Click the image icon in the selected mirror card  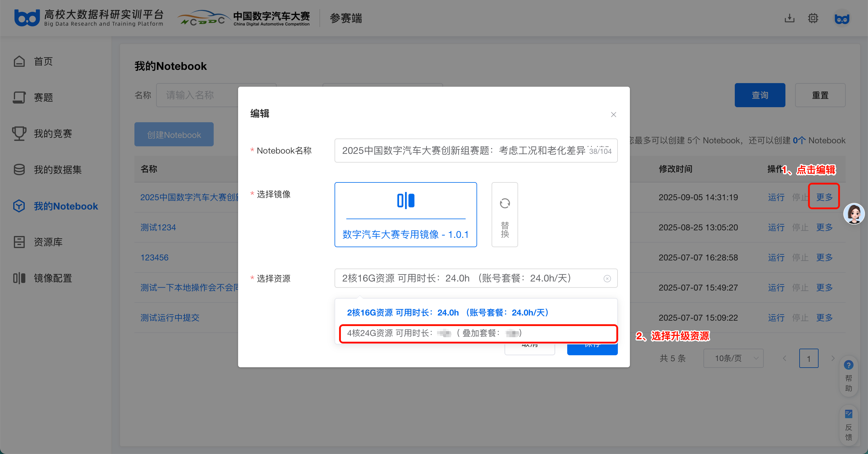[406, 201]
